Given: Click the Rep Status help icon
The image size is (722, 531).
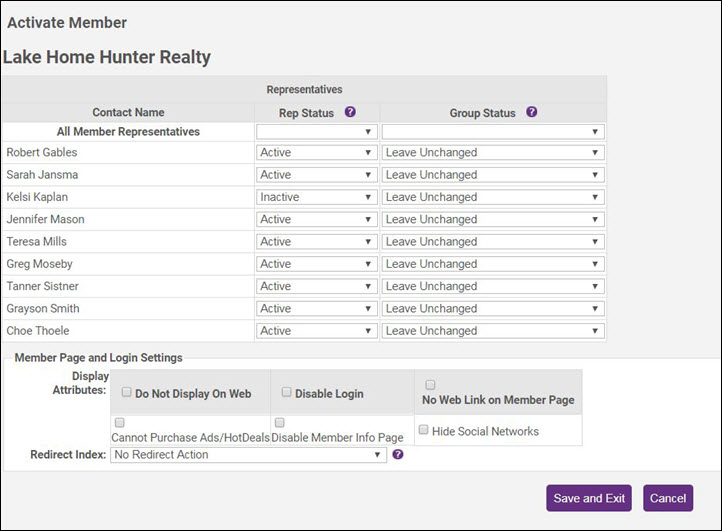Looking at the screenshot, I should tap(350, 113).
